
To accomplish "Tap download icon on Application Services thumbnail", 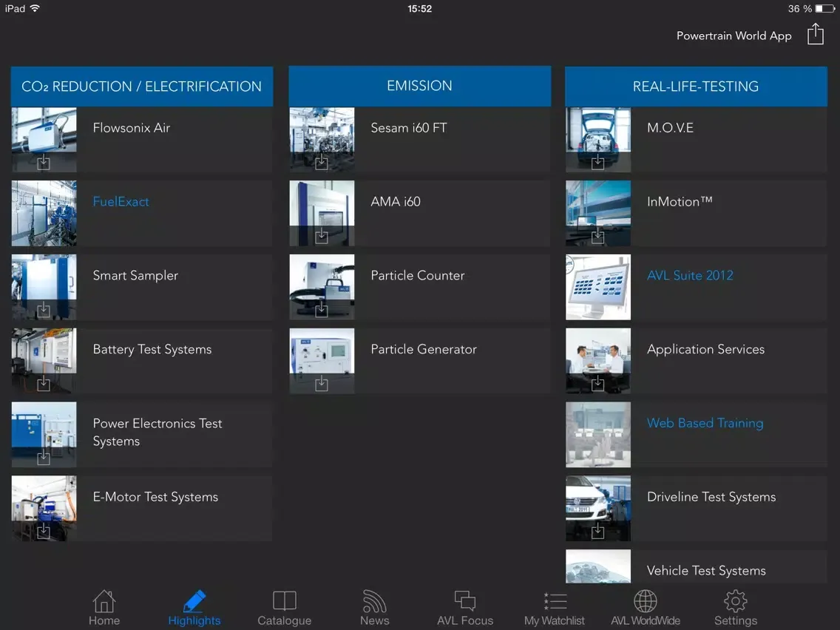I will [598, 383].
